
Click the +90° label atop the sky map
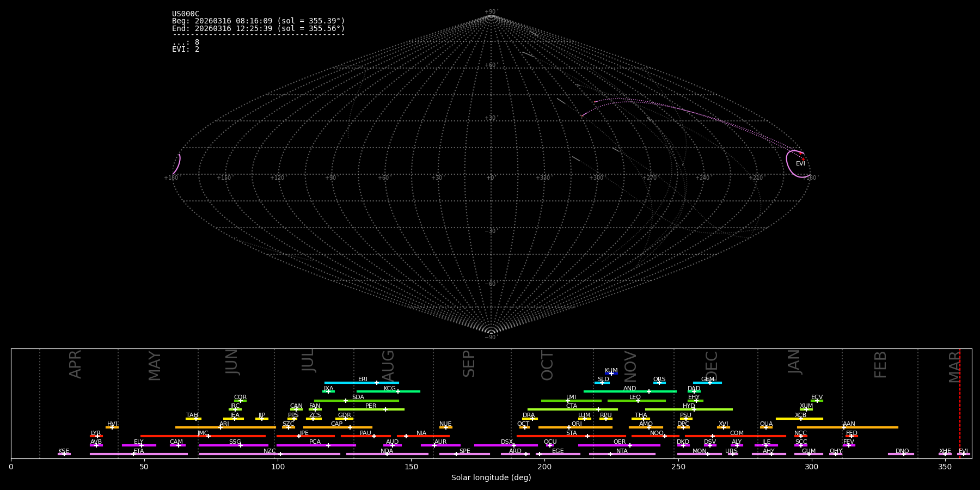click(x=491, y=12)
